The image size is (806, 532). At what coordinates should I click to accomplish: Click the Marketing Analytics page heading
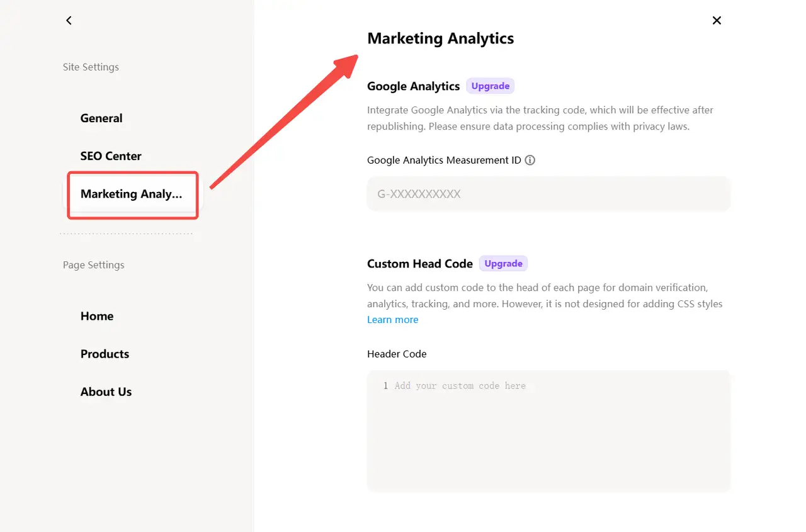point(441,38)
